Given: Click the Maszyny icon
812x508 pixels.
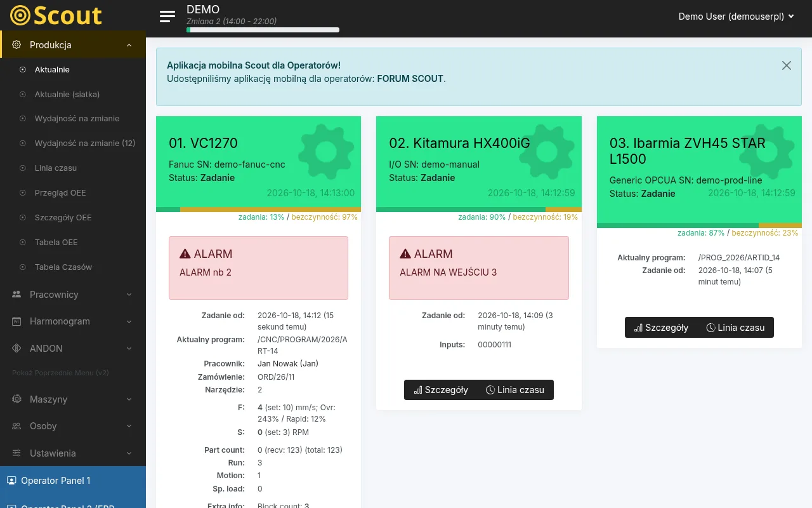Looking at the screenshot, I should click(17, 399).
